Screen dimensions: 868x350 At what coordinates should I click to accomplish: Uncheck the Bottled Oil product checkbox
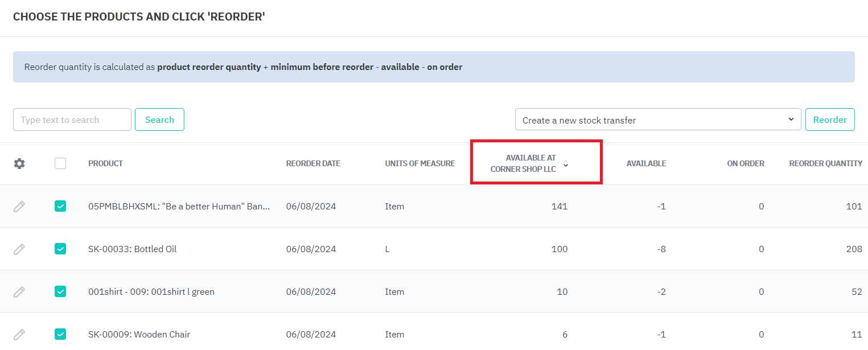(60, 249)
